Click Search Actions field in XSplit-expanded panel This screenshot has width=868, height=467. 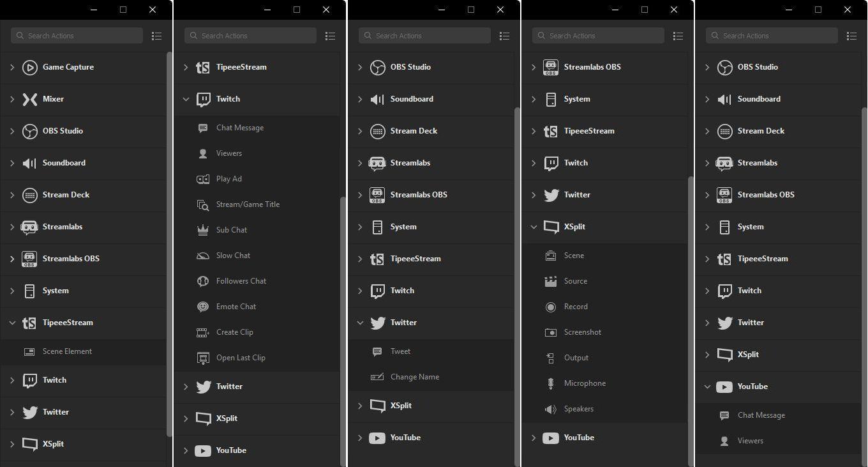tap(598, 36)
